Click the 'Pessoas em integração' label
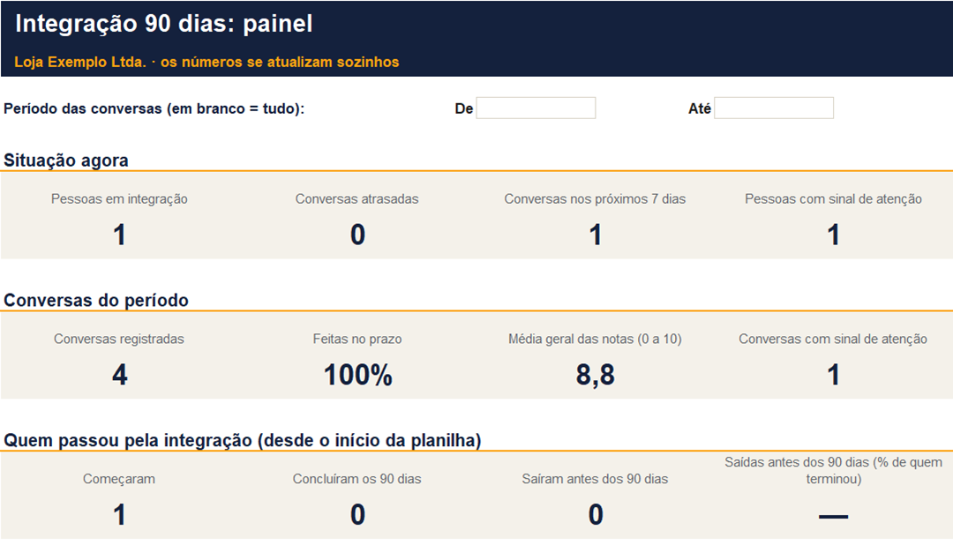This screenshot has height=560, width=953. click(119, 198)
